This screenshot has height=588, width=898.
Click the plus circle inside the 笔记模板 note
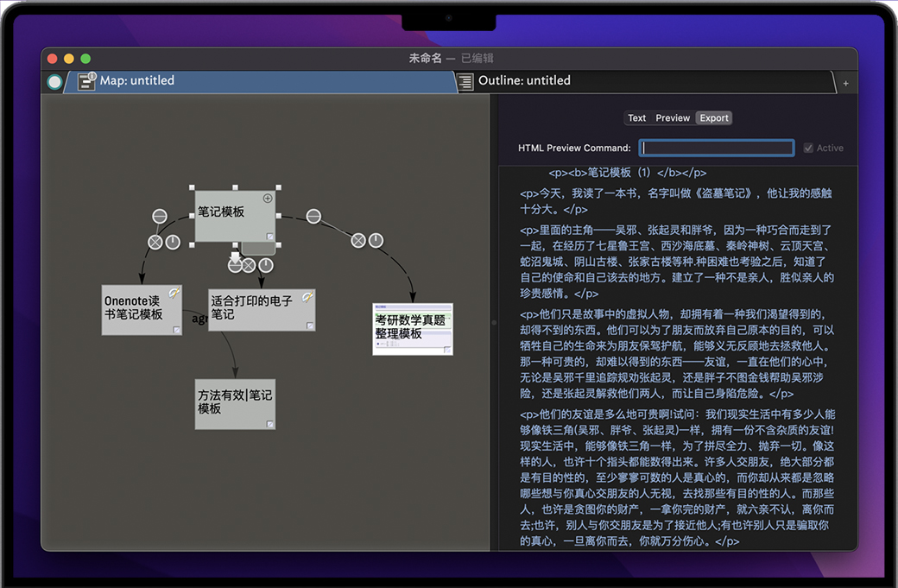268,199
